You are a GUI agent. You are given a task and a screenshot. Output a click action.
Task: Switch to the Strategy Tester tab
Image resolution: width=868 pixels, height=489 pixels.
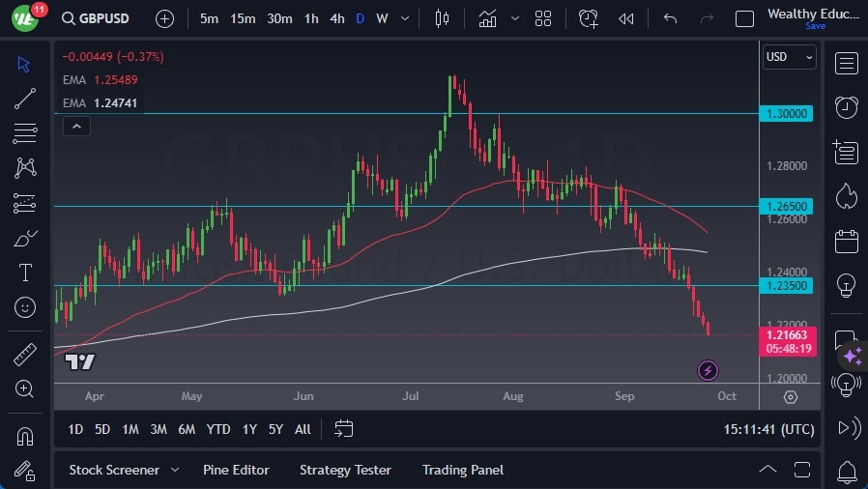click(345, 471)
